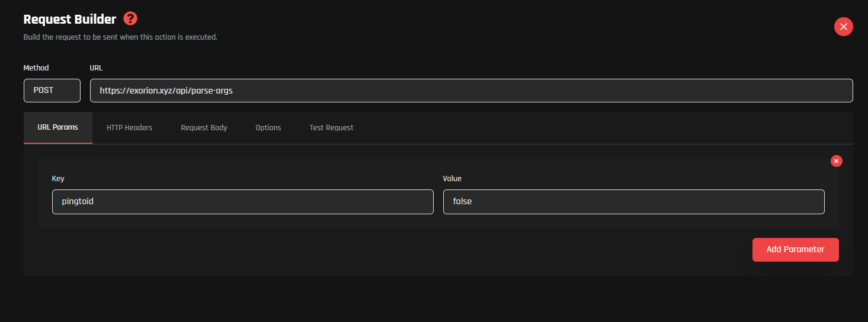Image resolution: width=868 pixels, height=322 pixels.
Task: Close the Request Builder dialog
Action: pos(843,27)
